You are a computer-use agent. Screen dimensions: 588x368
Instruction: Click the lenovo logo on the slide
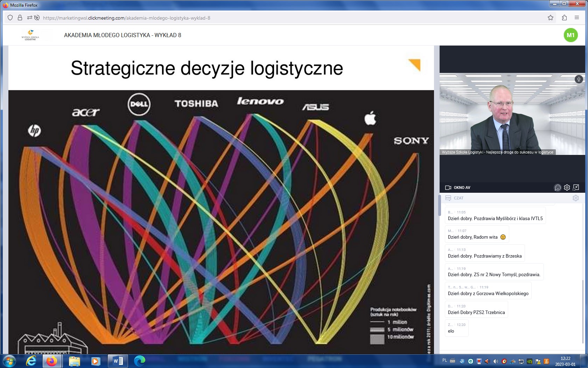[260, 101]
